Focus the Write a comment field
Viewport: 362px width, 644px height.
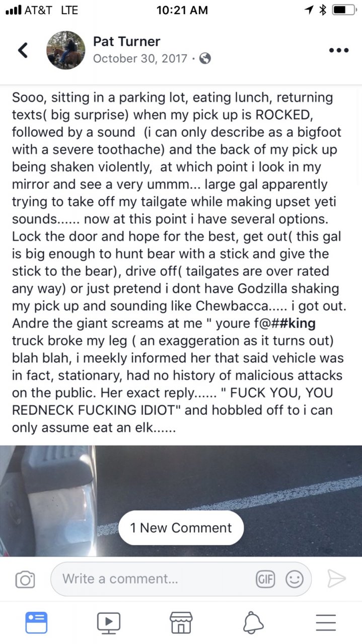[151, 579]
